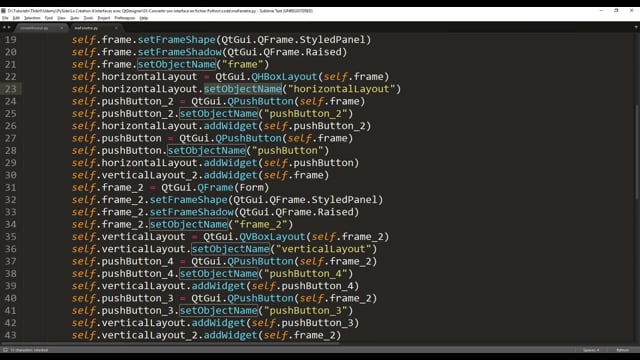Click setFrameShape on line 19

(x=176, y=40)
